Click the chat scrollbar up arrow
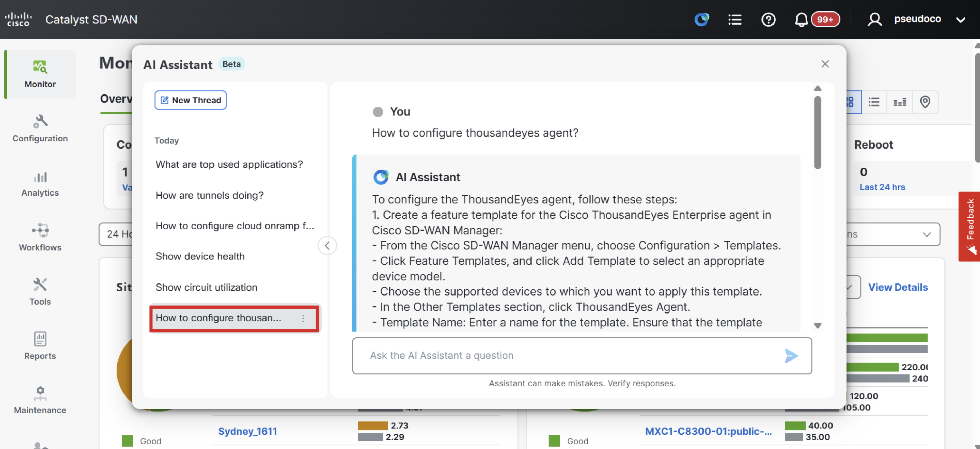The height and width of the screenshot is (449, 980). 818,88
